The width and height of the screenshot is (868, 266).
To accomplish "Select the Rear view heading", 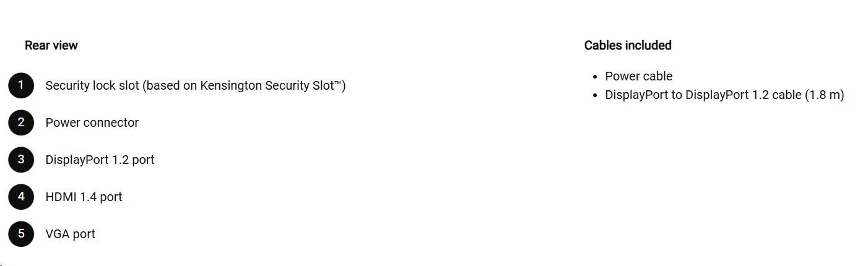I will pyautogui.click(x=51, y=45).
